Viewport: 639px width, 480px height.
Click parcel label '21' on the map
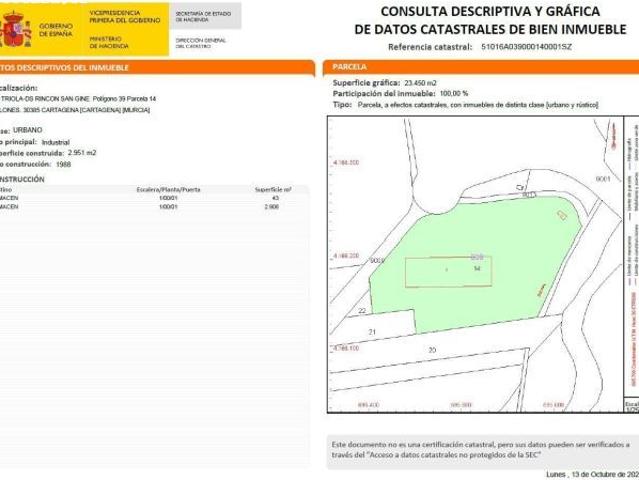click(372, 332)
